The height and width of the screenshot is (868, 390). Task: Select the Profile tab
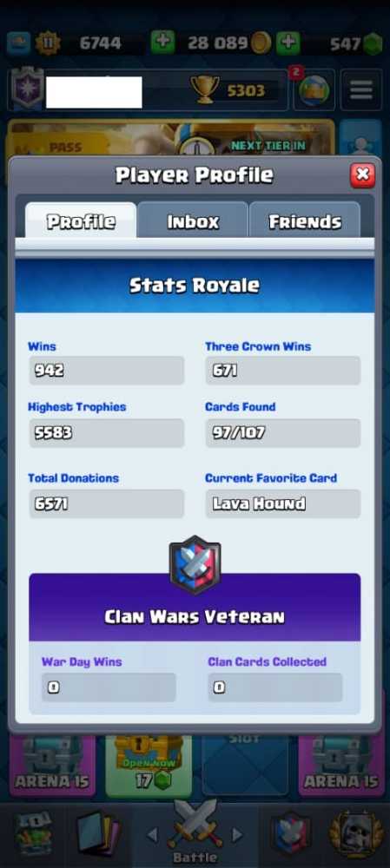pyautogui.click(x=81, y=221)
